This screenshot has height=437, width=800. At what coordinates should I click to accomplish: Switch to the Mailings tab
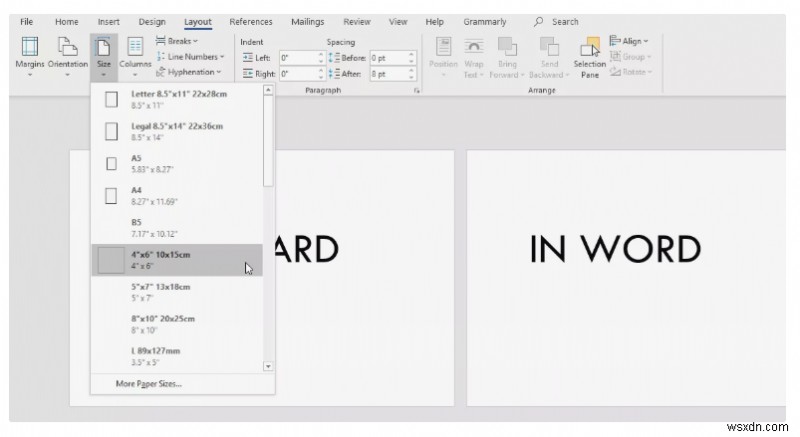tap(308, 22)
